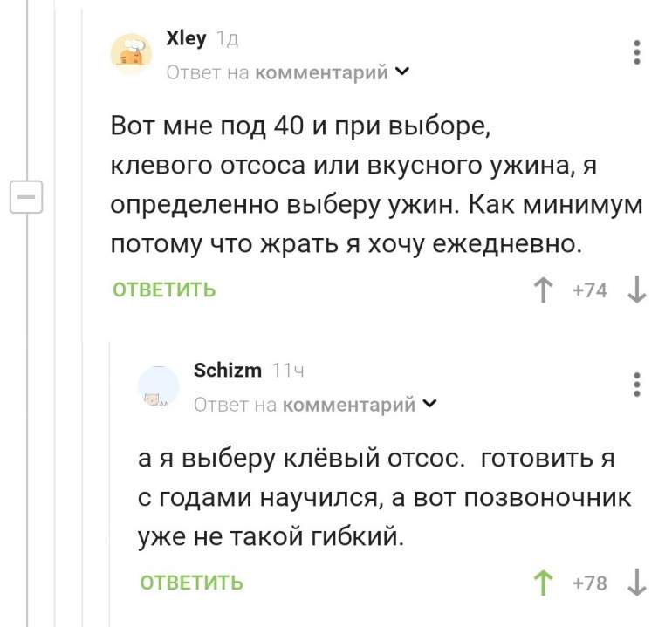Screen dimensions: 672x627
Task: Open the three-dot menu on Schizm's comment
Action: coord(637,385)
